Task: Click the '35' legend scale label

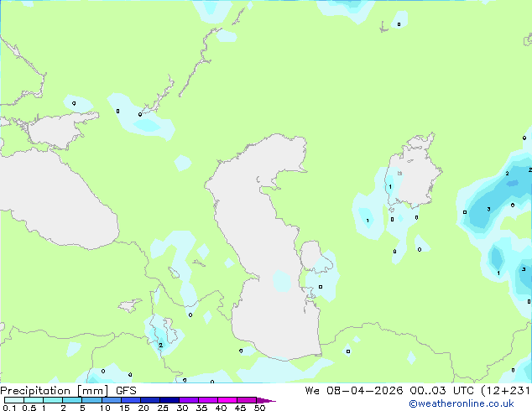Action: click(201, 408)
